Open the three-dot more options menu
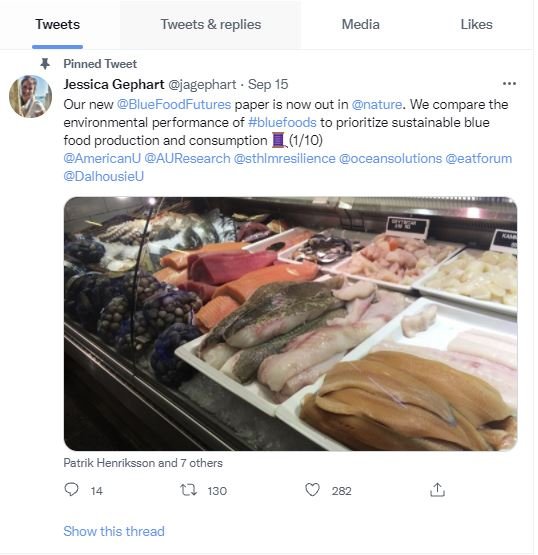 point(509,84)
